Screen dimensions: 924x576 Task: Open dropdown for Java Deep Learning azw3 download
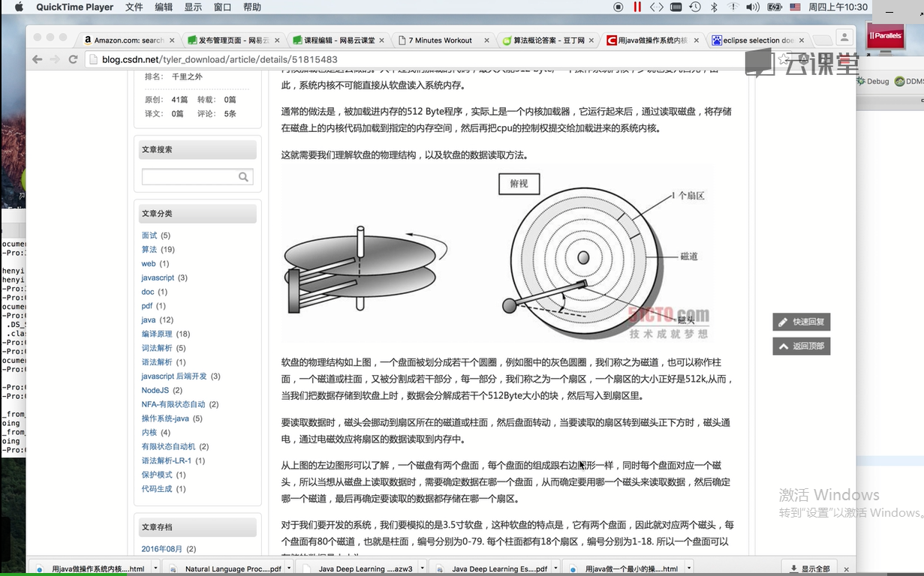coord(424,568)
